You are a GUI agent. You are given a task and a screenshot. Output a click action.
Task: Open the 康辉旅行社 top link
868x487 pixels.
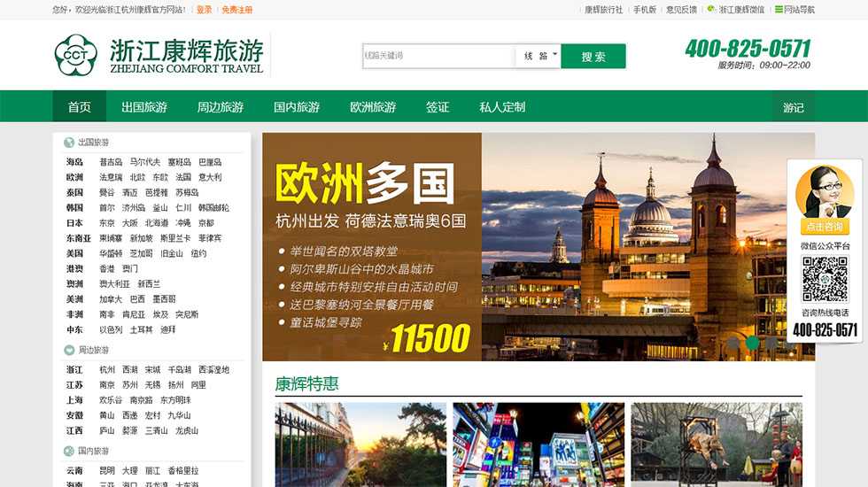click(603, 10)
